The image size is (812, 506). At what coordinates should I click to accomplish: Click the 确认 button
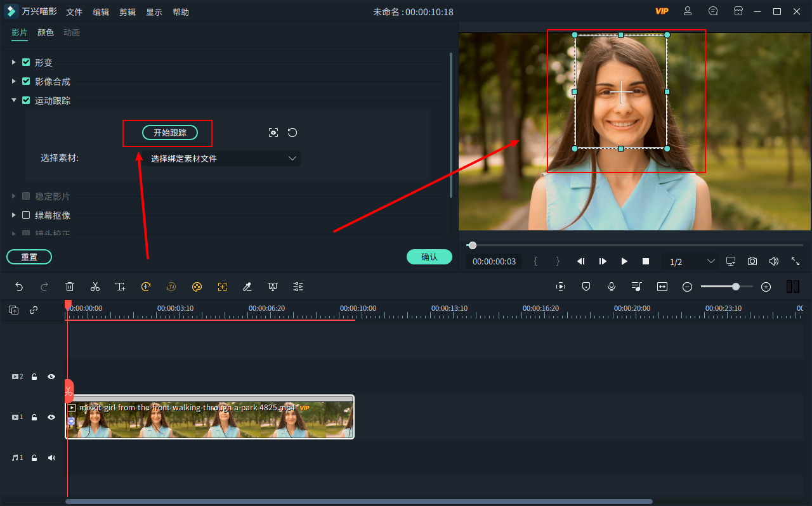point(429,257)
